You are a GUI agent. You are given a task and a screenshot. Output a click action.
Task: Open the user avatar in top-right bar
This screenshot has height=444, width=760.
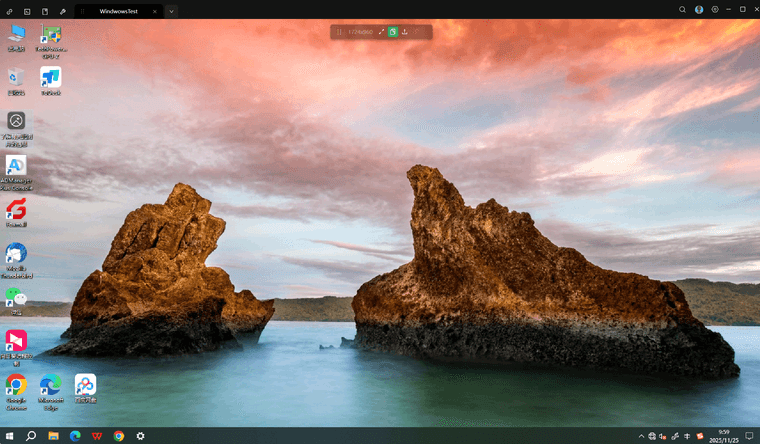699,10
